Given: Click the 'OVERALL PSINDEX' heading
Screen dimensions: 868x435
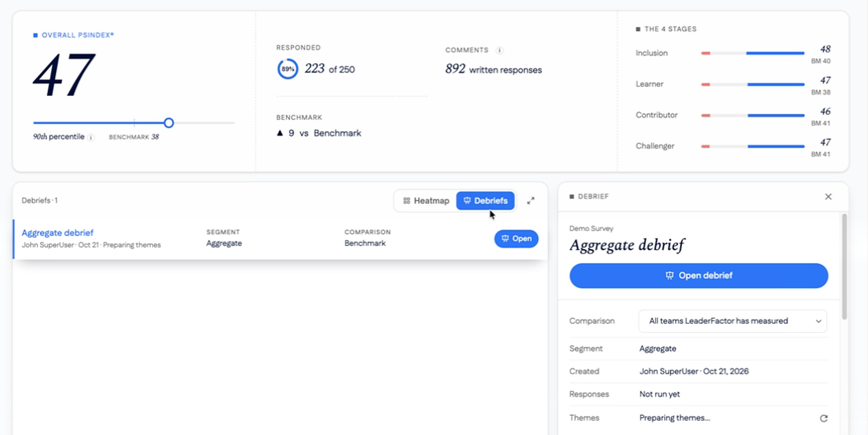Looking at the screenshot, I should click(x=78, y=35).
